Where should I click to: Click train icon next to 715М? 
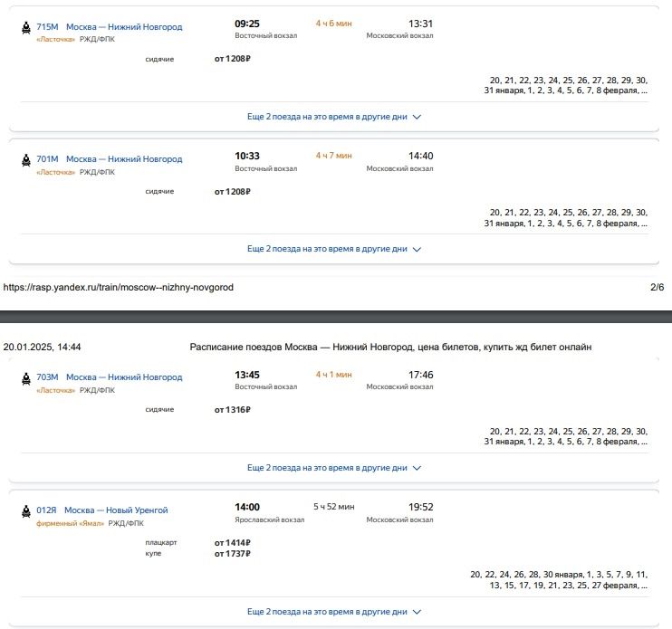(x=25, y=28)
